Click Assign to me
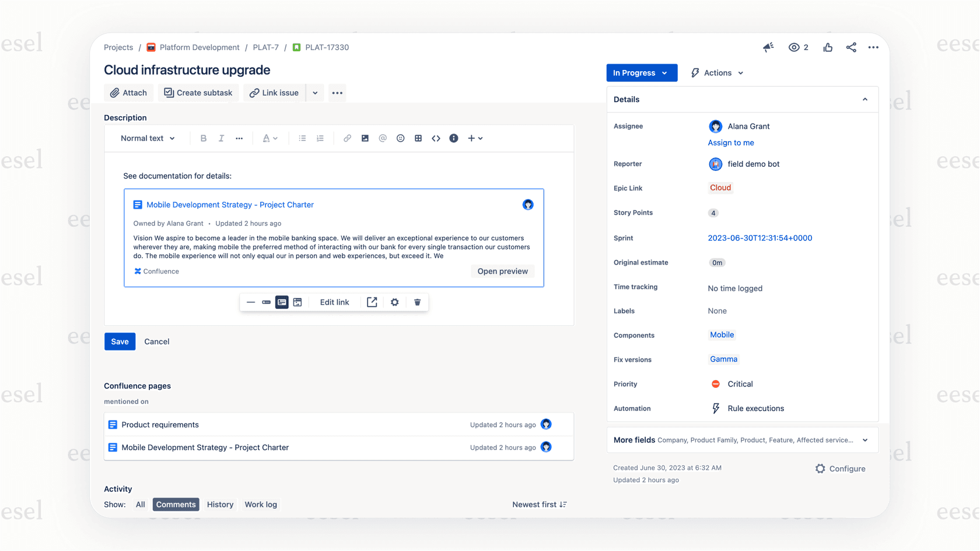The width and height of the screenshot is (980, 551). 731,142
